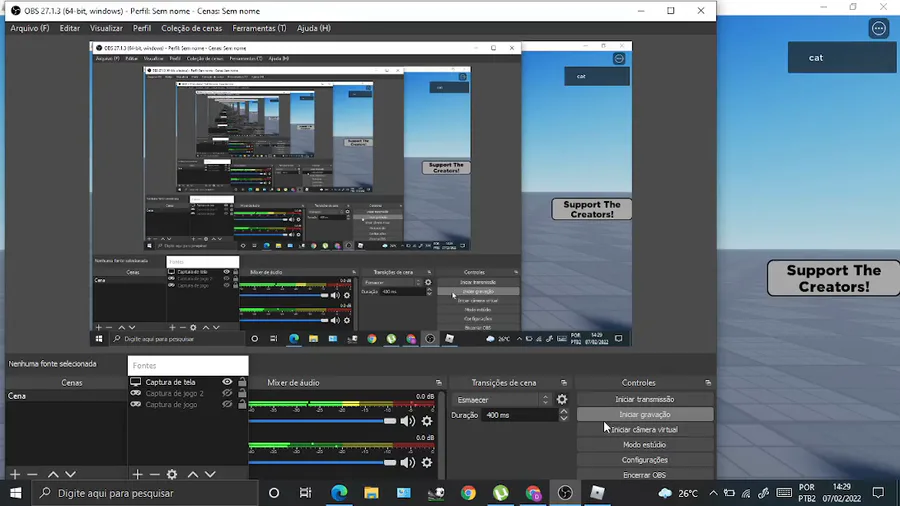Open the Coleção de cenas menu
The width and height of the screenshot is (900, 506).
point(192,28)
